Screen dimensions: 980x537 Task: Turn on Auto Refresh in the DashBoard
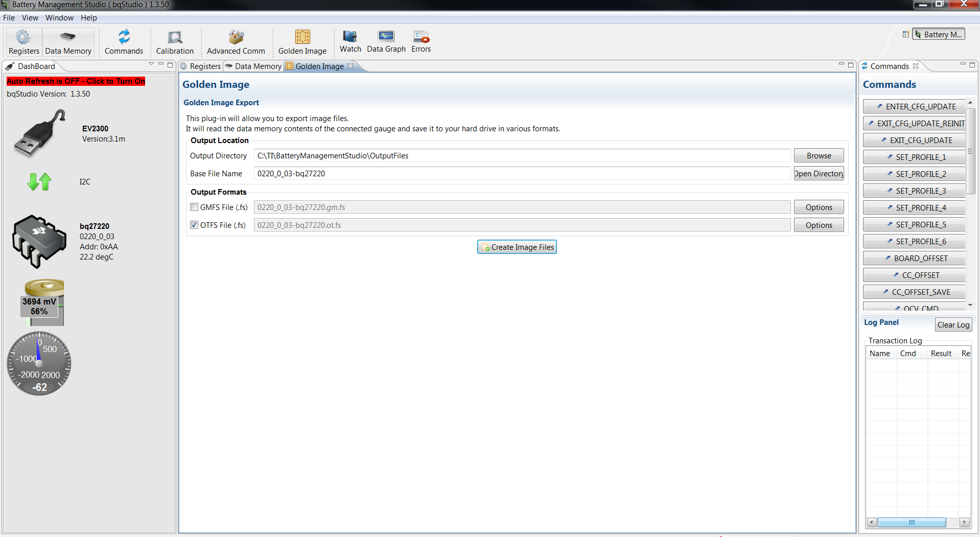click(x=75, y=81)
